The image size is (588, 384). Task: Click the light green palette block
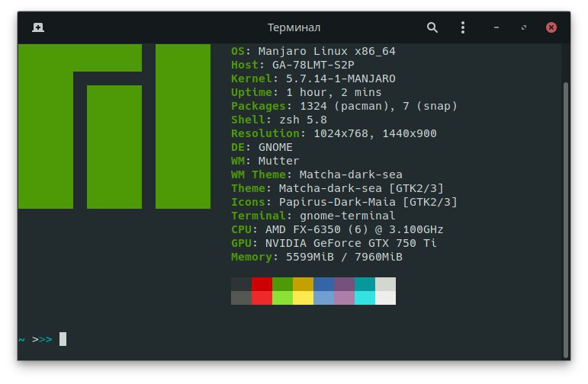(x=282, y=298)
